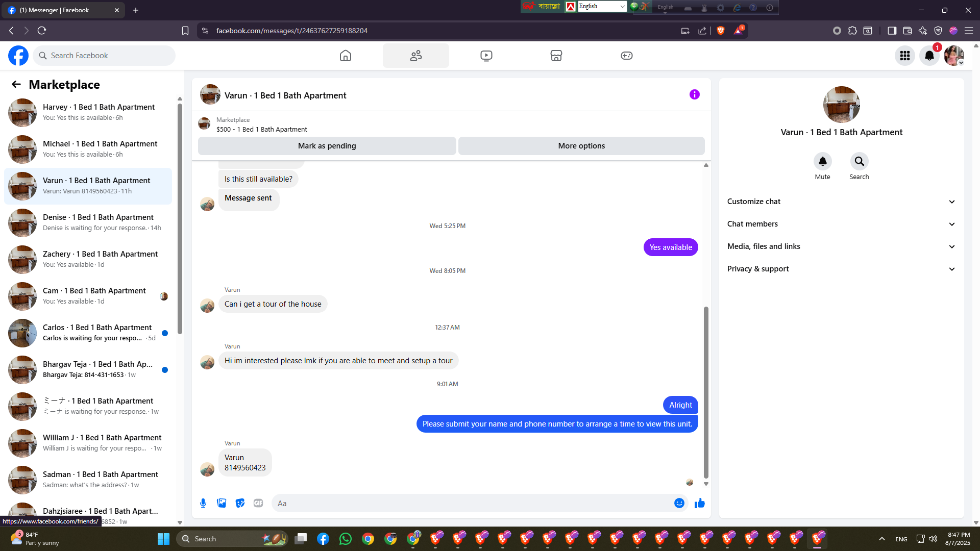Click the browser Reload button
This screenshot has width=980, height=551.
(42, 31)
